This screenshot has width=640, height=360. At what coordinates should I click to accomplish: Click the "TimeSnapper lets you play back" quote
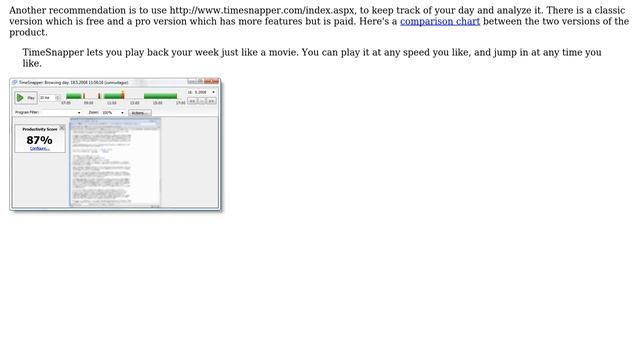[x=312, y=58]
